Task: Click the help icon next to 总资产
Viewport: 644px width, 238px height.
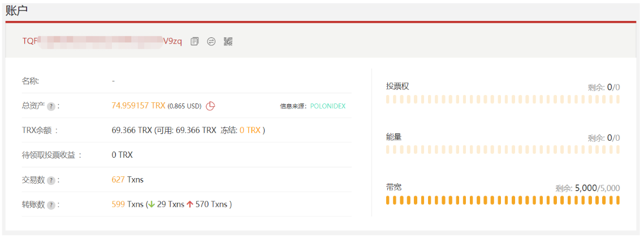Action: click(x=51, y=106)
